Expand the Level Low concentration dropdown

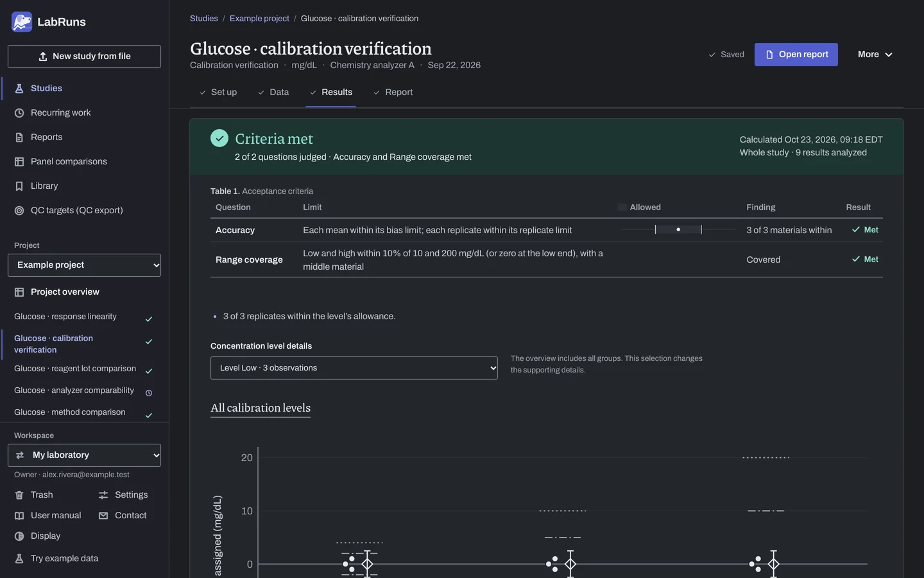click(354, 368)
